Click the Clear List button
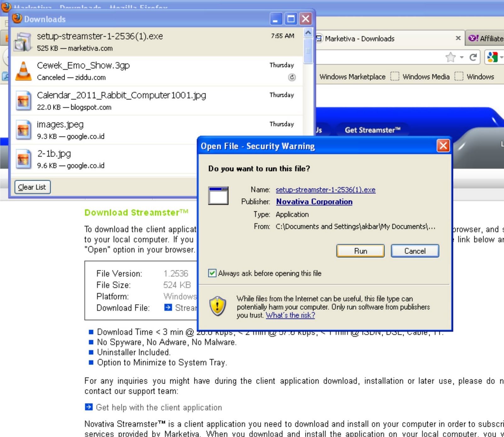Screen dimensions: 504x437 pyautogui.click(x=32, y=187)
